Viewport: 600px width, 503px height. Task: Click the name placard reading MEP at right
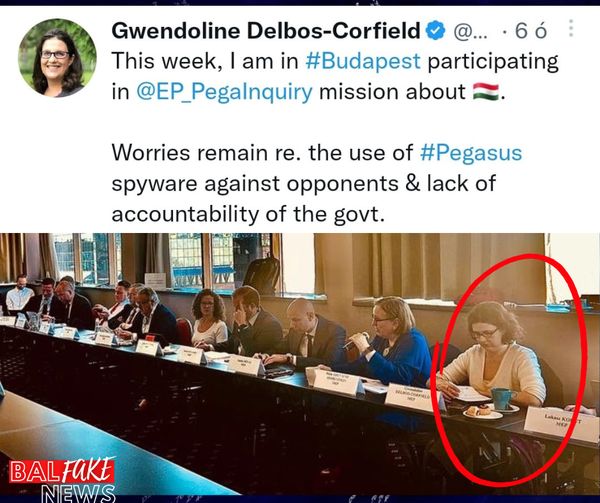(561, 424)
